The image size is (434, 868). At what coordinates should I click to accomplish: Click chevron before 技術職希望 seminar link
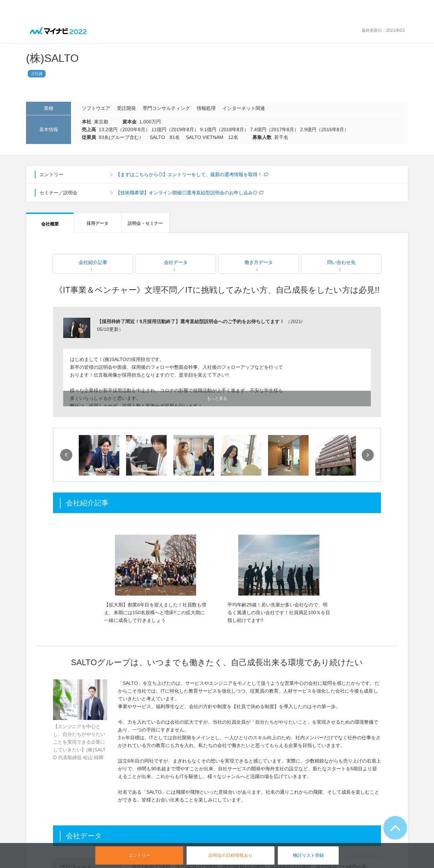pos(111,193)
